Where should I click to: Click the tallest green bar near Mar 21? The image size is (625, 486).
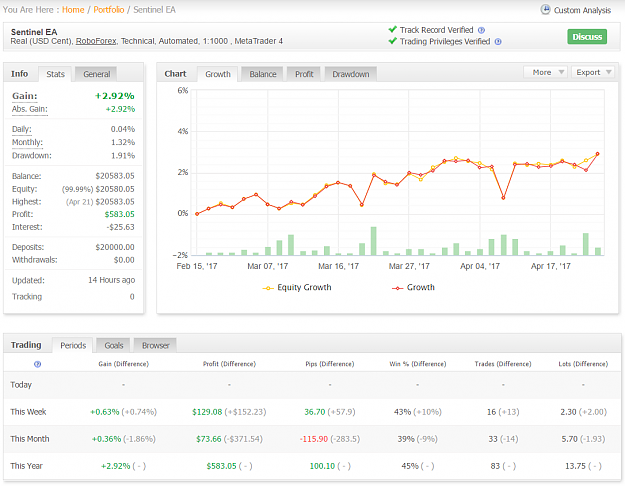[373, 241]
